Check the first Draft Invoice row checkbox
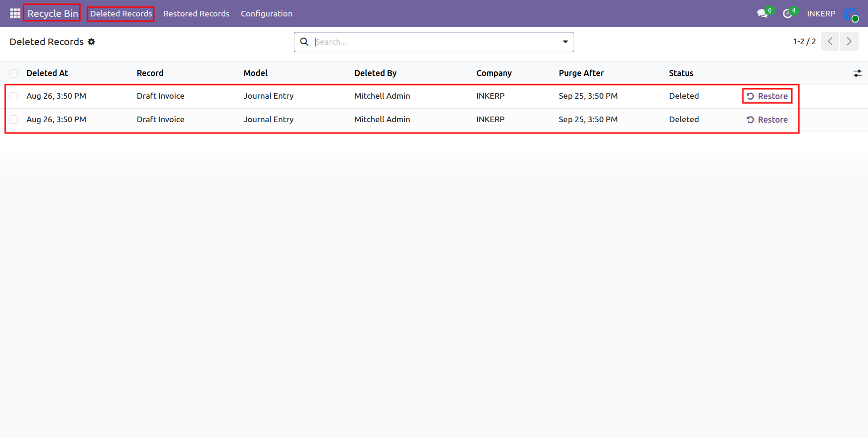Screen dimensions: 868x438 14,96
